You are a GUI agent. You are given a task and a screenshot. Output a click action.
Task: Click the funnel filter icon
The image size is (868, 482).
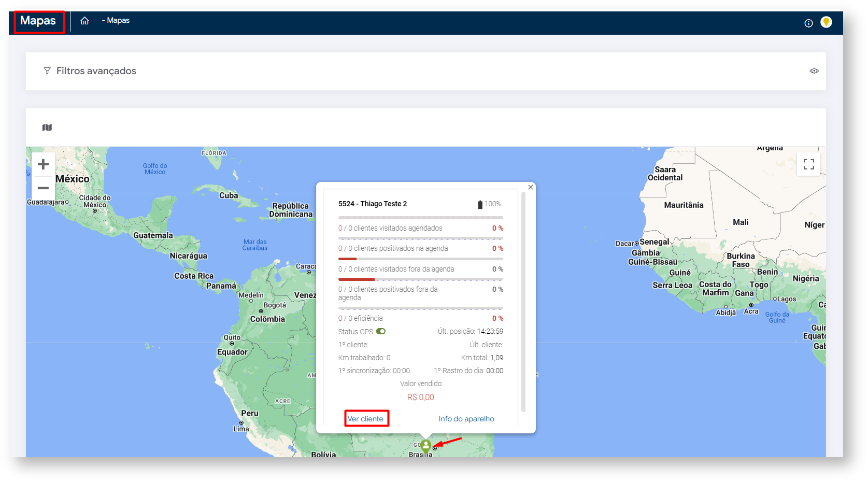point(47,71)
